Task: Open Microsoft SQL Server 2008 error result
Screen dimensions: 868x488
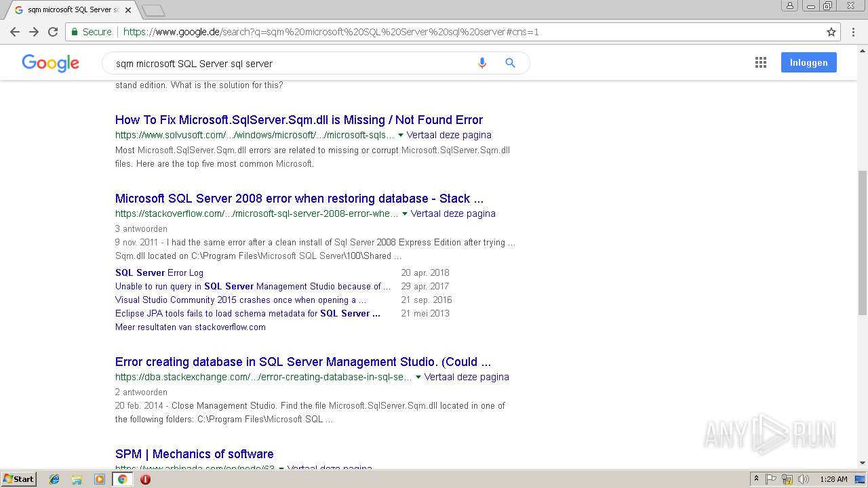Action: click(299, 199)
